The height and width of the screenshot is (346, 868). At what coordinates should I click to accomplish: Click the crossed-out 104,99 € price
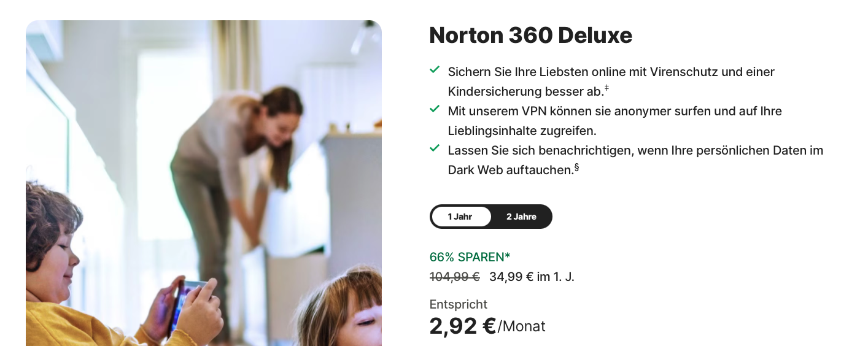pos(454,277)
